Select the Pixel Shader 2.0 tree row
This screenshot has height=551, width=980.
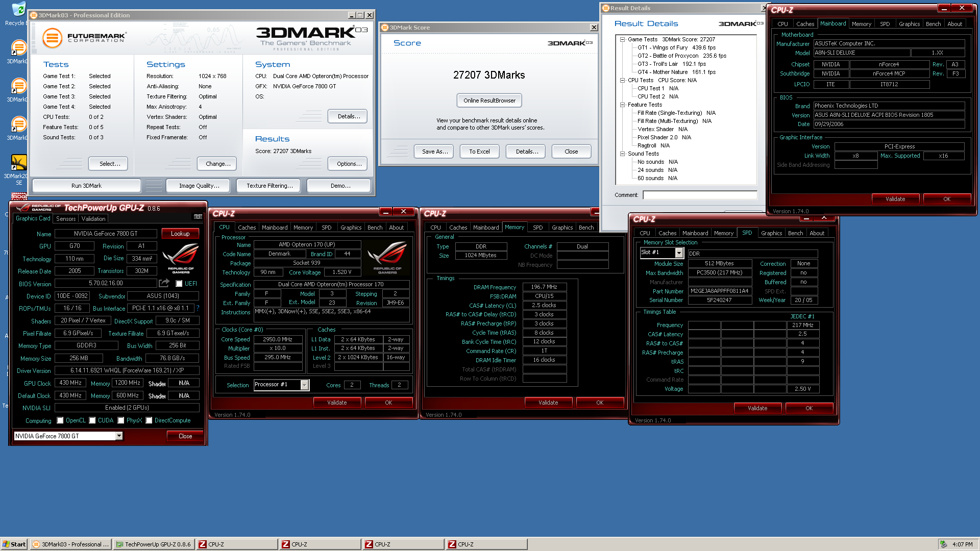664,137
